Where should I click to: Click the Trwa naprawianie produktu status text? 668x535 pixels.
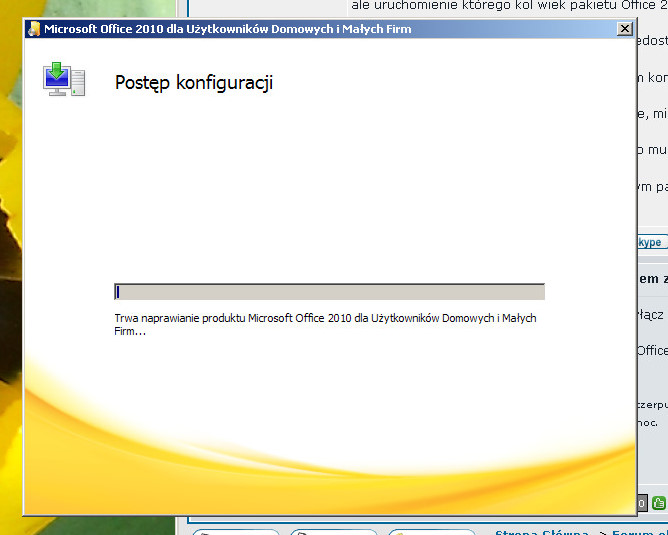click(325, 325)
